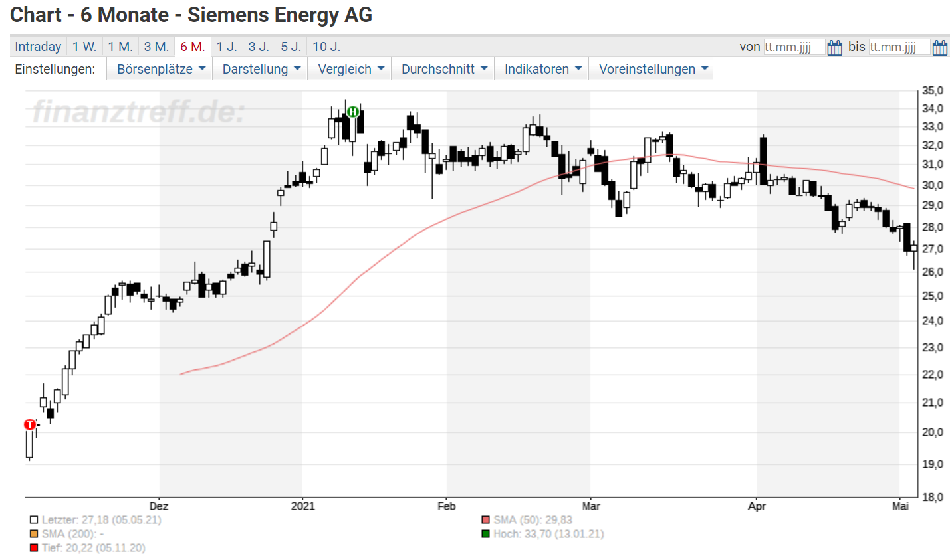Click the 'Mai' axis label

tap(900, 506)
